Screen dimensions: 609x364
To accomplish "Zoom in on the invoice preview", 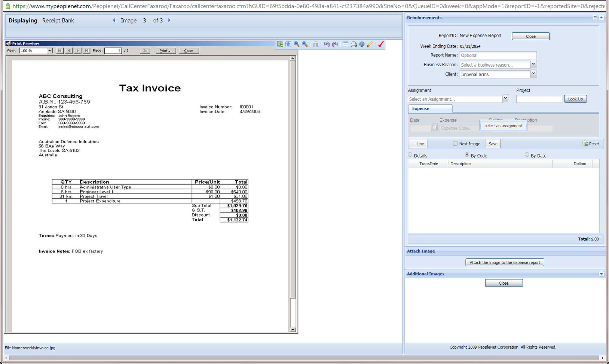I will point(296,44).
